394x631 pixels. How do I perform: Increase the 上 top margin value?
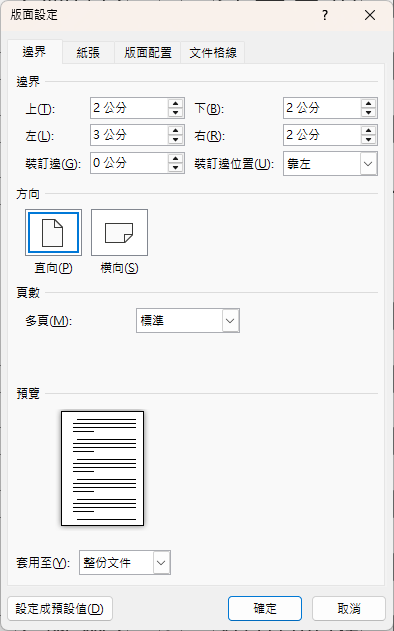[175, 103]
